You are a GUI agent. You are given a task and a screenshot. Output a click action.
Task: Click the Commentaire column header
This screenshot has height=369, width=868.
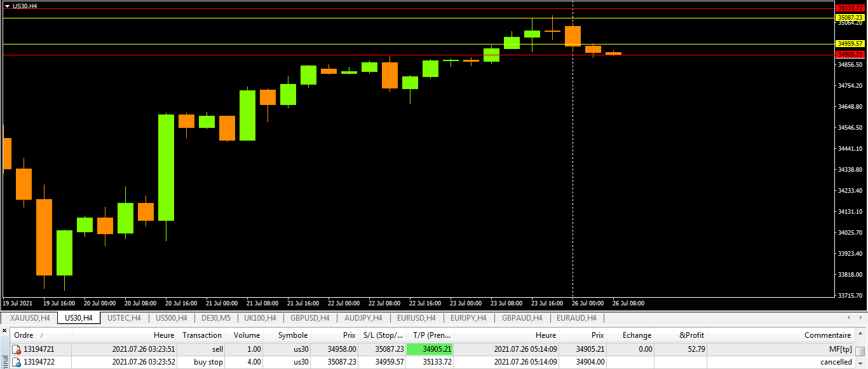827,335
